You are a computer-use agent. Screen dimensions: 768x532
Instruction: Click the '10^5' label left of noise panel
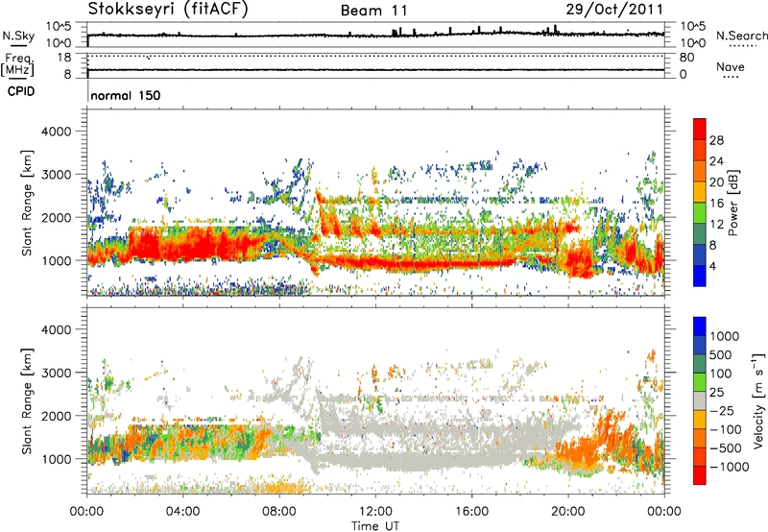[59, 26]
